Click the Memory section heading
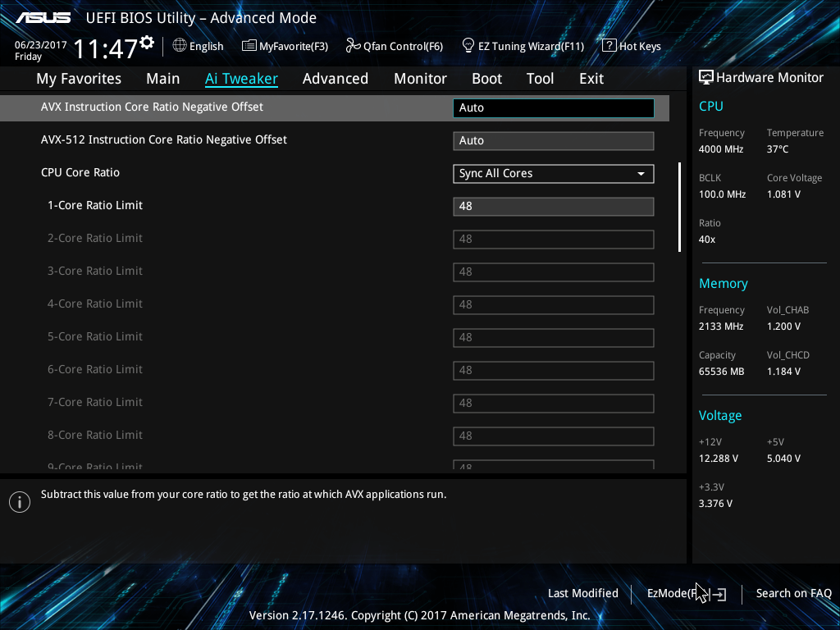 [724, 283]
